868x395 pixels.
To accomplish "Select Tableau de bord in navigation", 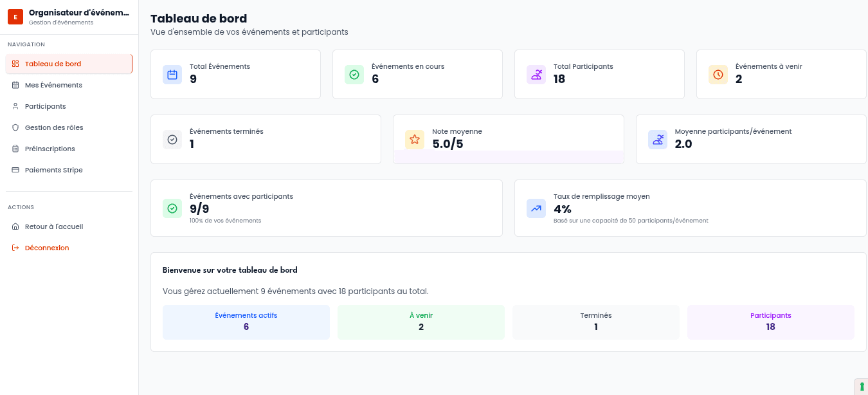I will (x=53, y=64).
